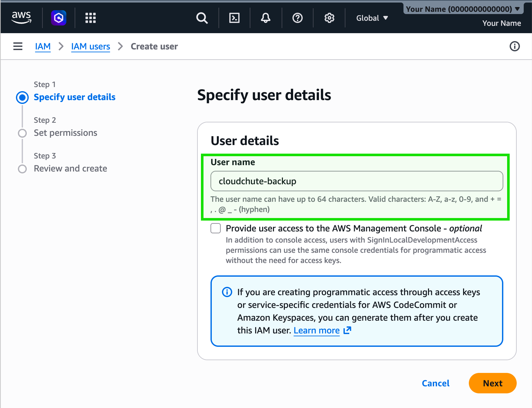Open the Learn more link
The image size is (532, 408).
pyautogui.click(x=317, y=331)
